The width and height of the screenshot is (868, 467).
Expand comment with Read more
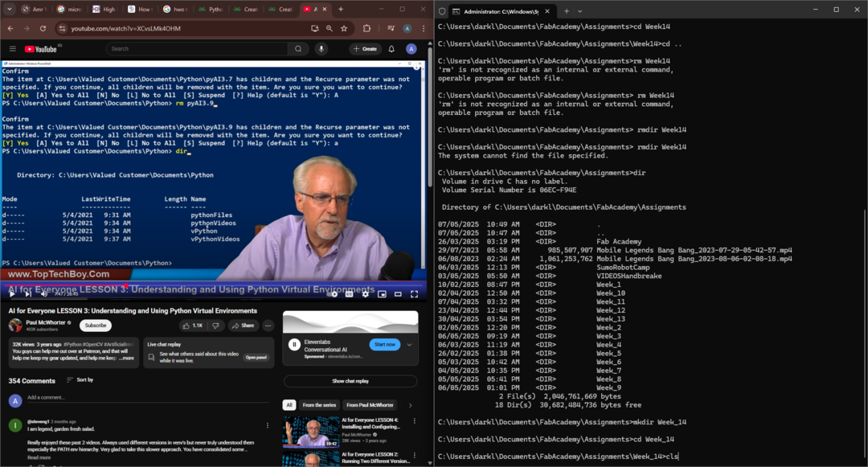pos(39,457)
